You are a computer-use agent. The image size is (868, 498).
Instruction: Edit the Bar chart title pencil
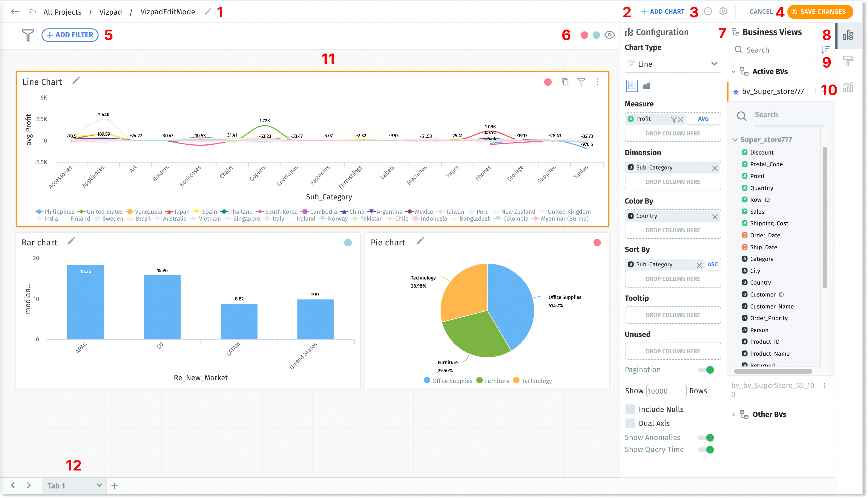pyautogui.click(x=71, y=242)
